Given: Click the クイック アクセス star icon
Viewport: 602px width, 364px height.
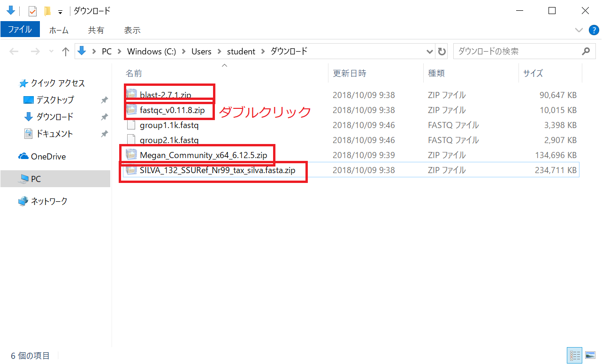Looking at the screenshot, I should point(23,83).
